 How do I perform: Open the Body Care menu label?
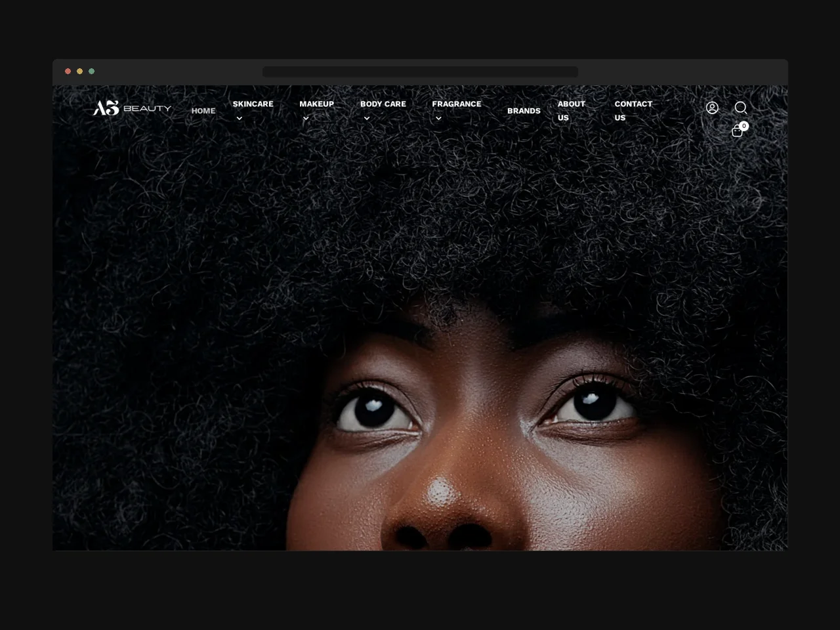click(x=383, y=104)
